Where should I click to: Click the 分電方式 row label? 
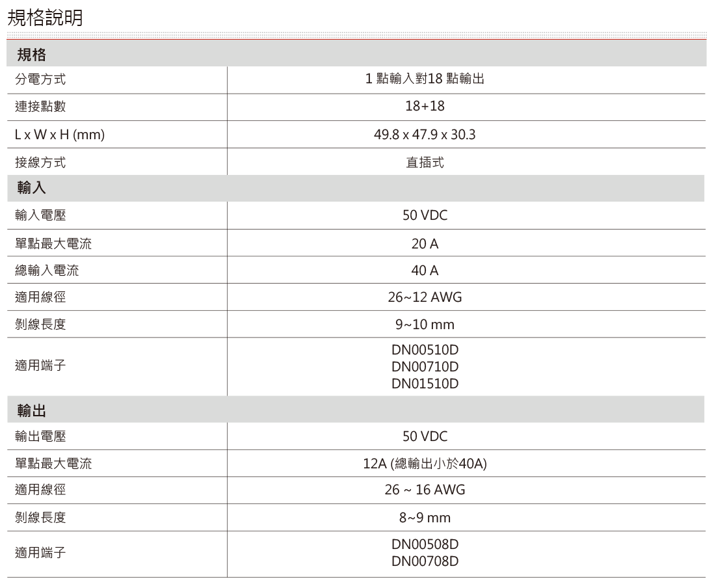pos(40,81)
